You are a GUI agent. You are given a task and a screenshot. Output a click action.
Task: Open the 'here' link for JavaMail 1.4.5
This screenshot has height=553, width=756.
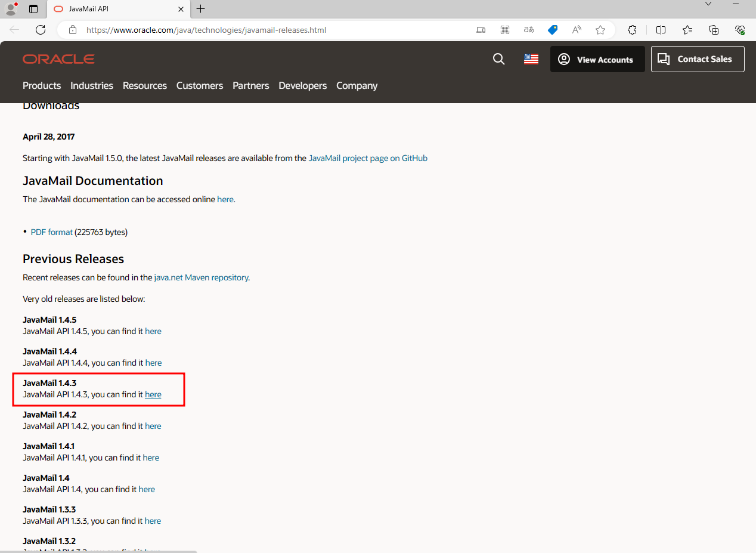[x=153, y=331]
